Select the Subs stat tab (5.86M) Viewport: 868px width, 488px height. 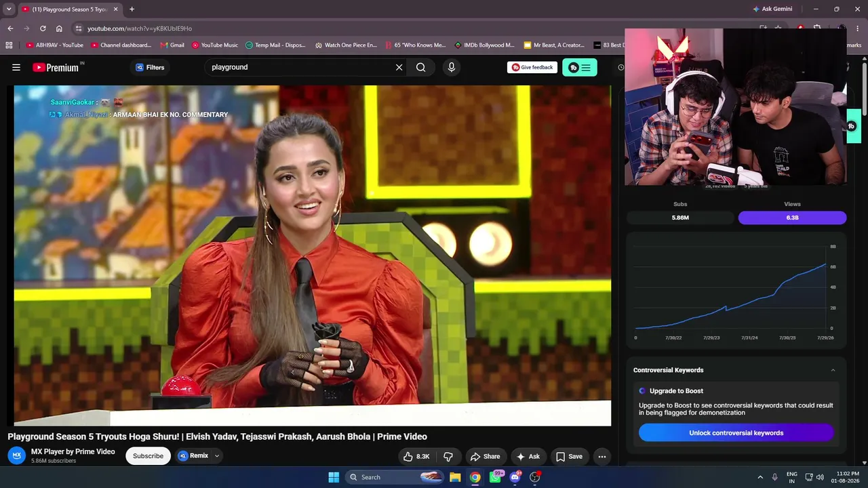pyautogui.click(x=680, y=218)
